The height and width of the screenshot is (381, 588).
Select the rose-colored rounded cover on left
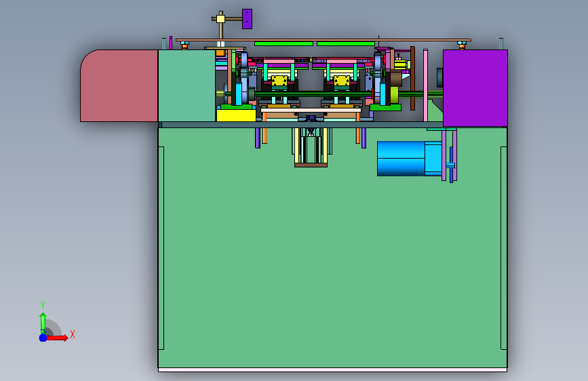point(119,85)
